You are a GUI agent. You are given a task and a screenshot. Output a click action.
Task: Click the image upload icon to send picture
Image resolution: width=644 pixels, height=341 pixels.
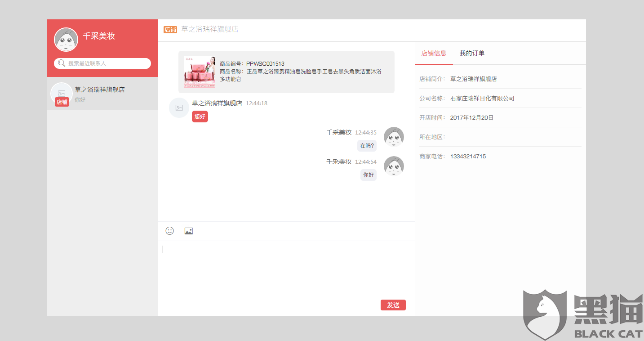click(x=188, y=231)
